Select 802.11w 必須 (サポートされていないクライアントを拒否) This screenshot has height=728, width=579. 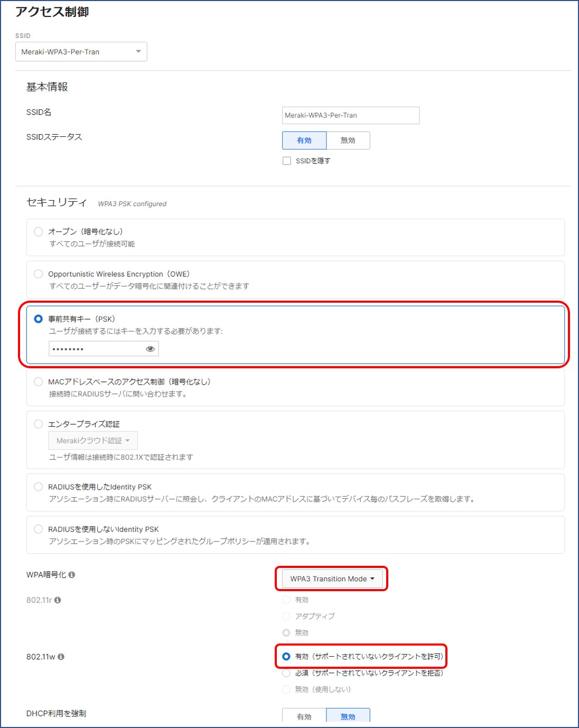tap(286, 673)
